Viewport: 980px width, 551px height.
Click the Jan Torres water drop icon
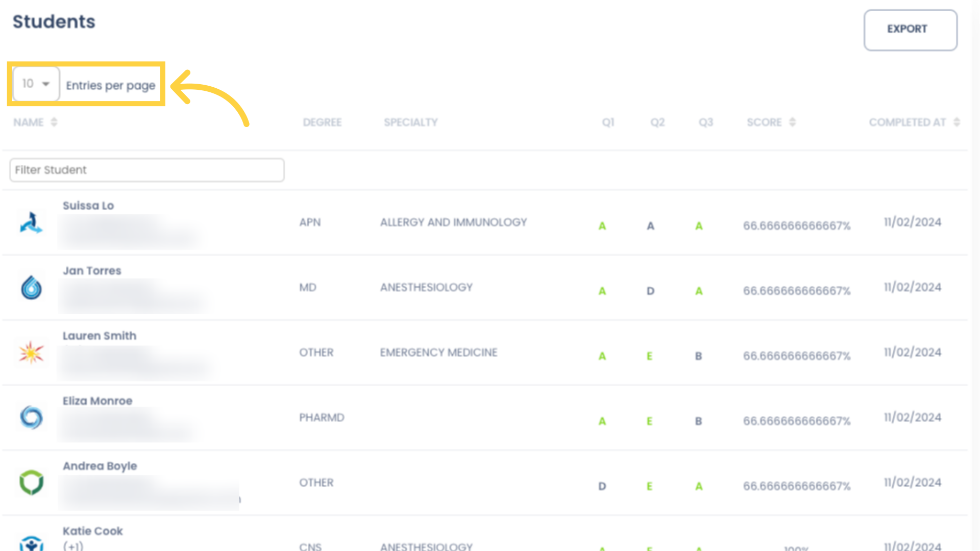pos(31,287)
